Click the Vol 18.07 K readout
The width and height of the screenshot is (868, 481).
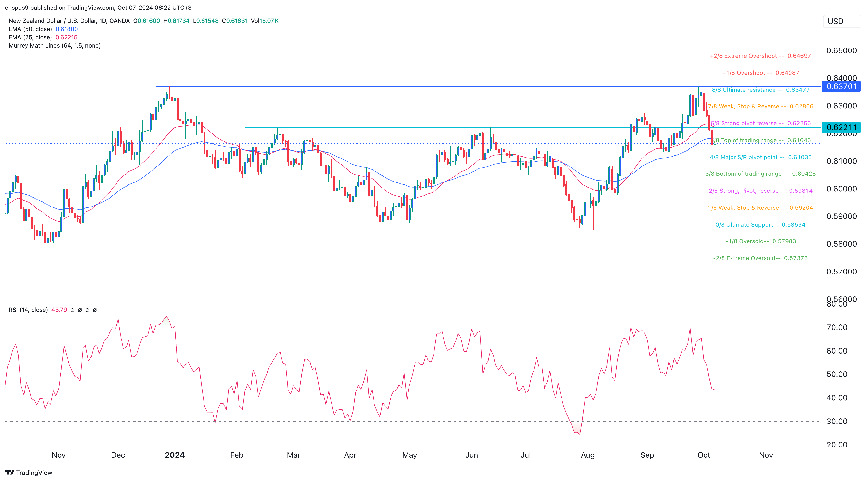point(264,21)
